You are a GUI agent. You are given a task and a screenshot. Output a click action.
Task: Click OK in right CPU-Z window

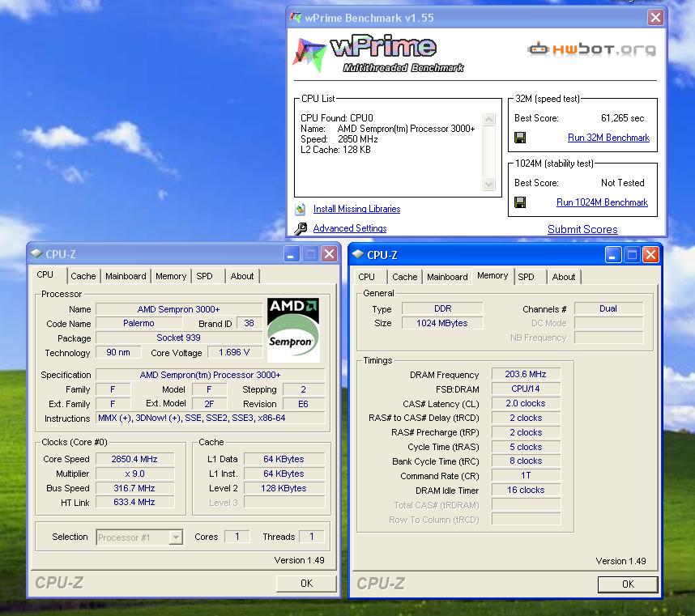tap(628, 584)
